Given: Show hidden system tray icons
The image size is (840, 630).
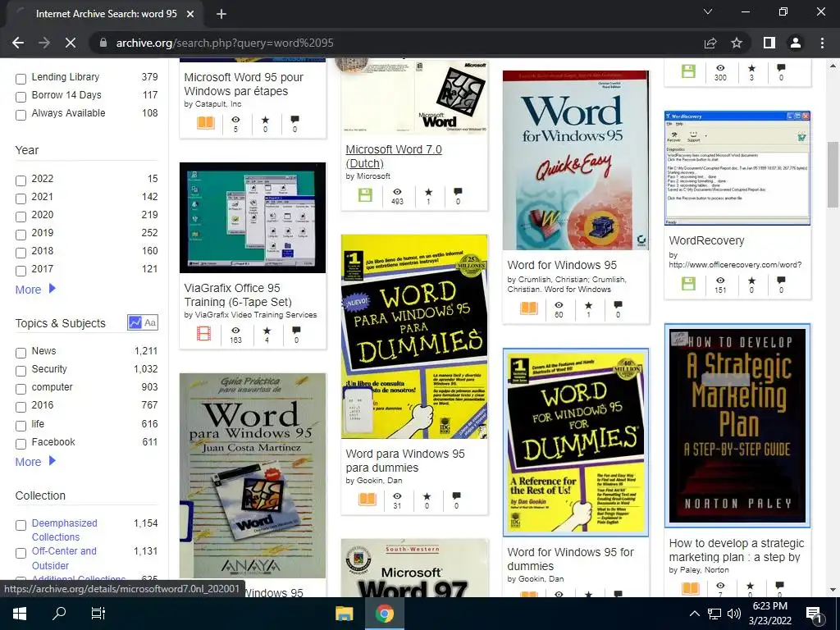Looking at the screenshot, I should [694, 614].
